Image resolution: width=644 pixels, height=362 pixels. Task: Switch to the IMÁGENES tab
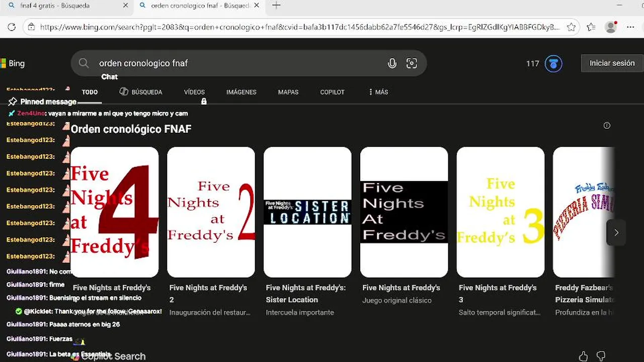242,92
